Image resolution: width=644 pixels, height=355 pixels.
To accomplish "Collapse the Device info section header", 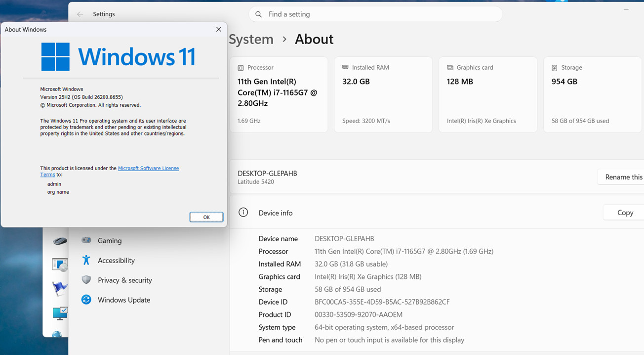I will (437, 213).
